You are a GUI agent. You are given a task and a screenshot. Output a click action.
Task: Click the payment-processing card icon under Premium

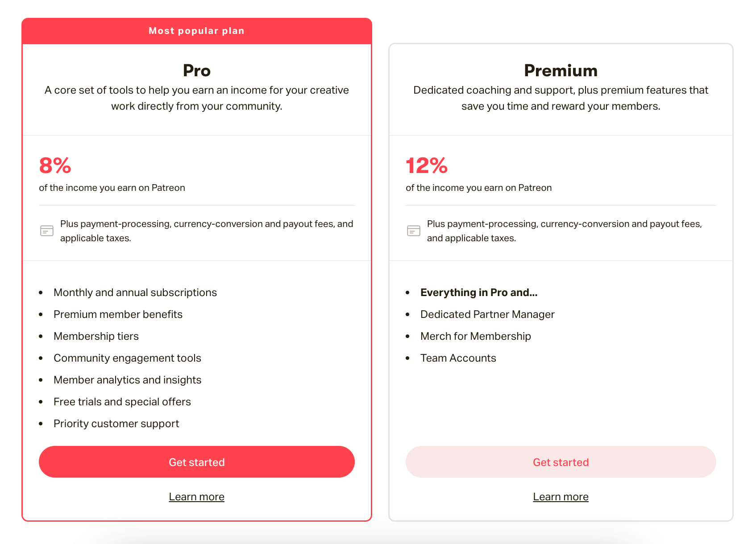(413, 231)
